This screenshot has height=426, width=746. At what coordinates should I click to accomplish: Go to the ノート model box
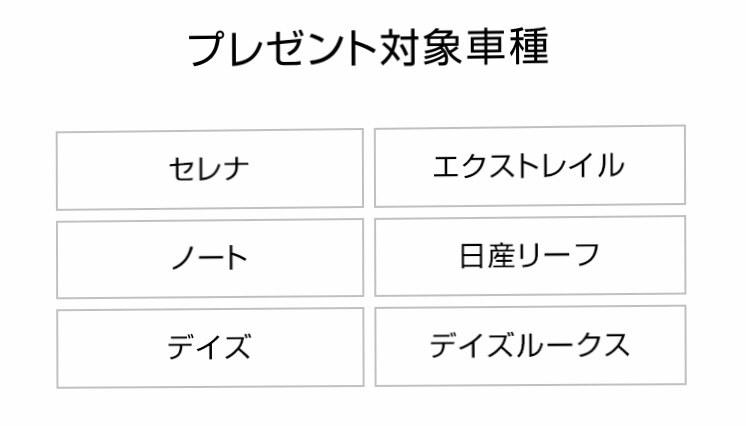point(210,258)
